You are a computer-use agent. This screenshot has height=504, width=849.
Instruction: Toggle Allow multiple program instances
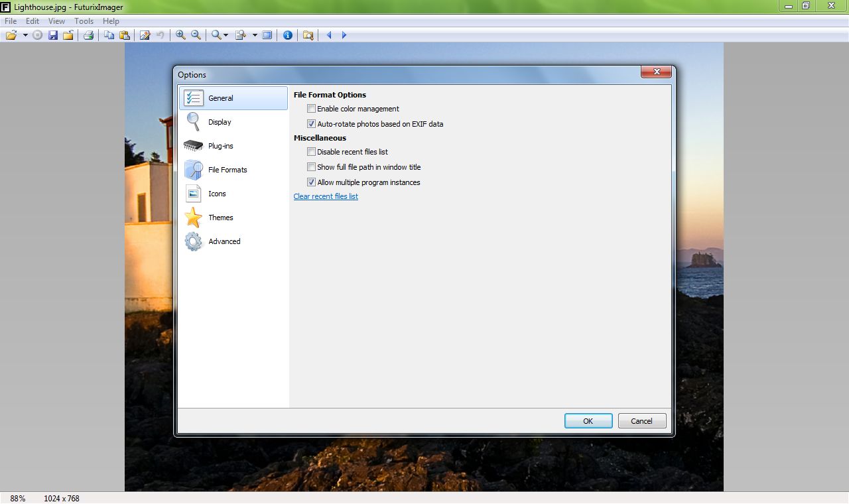point(311,182)
